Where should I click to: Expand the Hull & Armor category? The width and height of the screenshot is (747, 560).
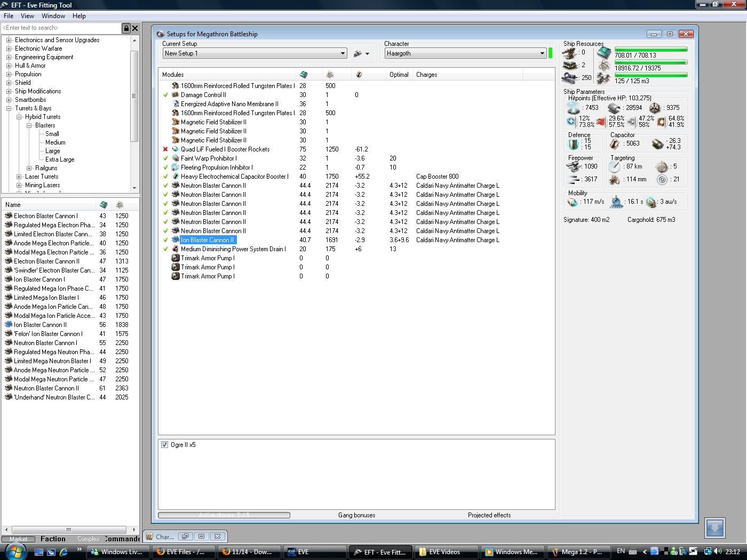[9, 66]
